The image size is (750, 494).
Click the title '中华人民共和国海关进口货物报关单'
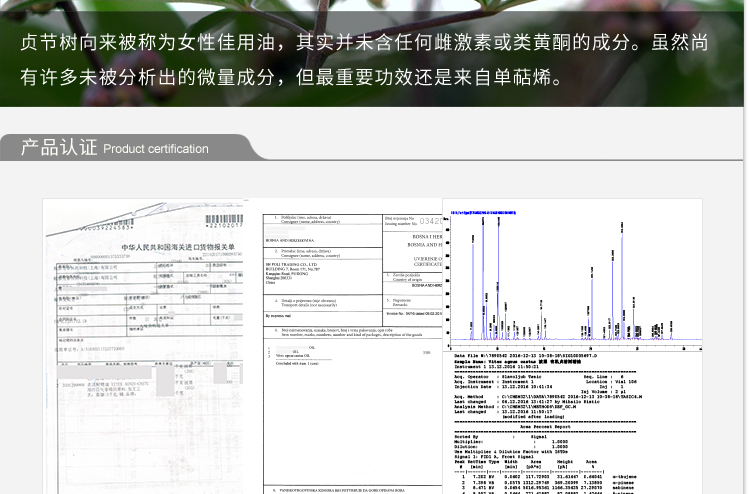[177, 247]
